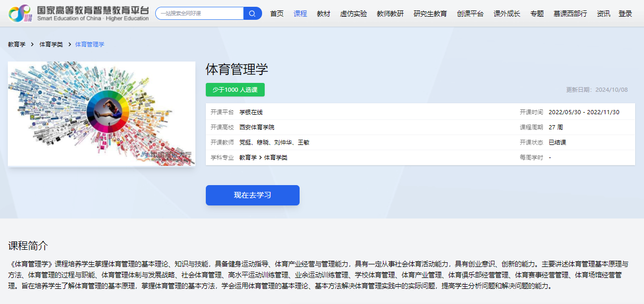This screenshot has height=304, width=644.
Task: Select the 课程 navigation tab
Action: point(300,14)
